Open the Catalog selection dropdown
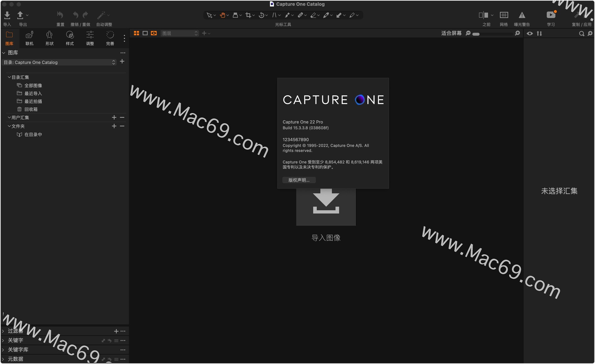The width and height of the screenshot is (595, 364). (x=59, y=62)
